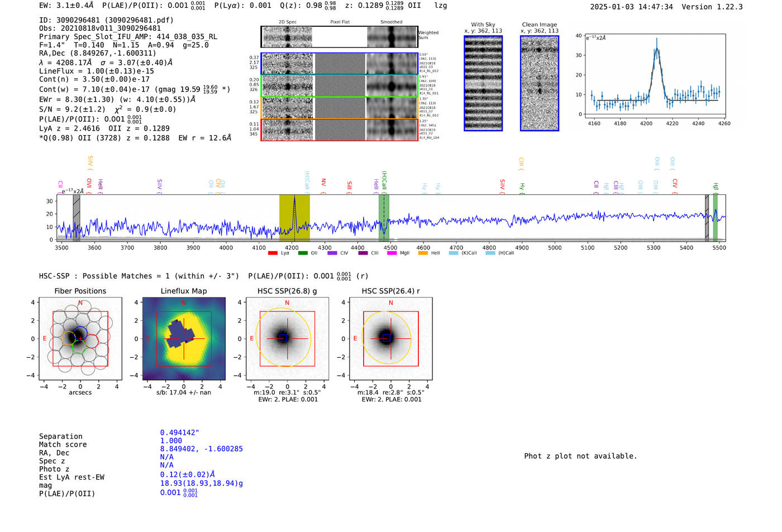
Task: Click the (H)CaII legend swatch
Action: [490, 253]
